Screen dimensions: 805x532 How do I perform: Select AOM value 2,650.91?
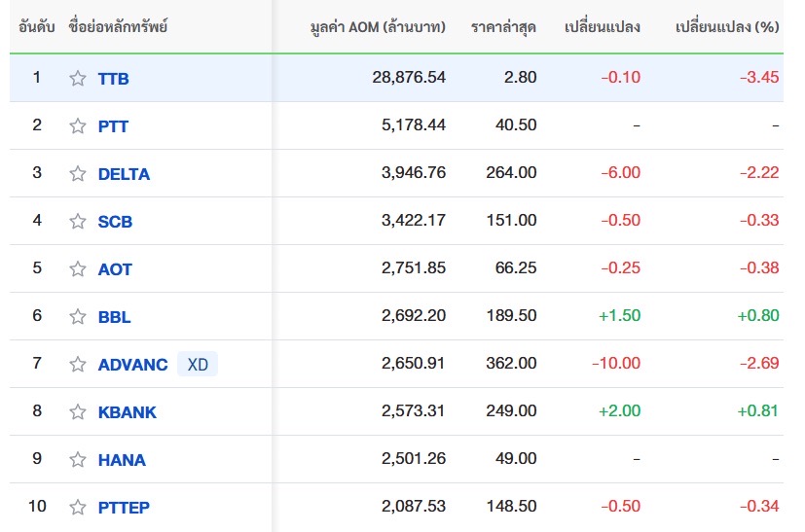414,363
